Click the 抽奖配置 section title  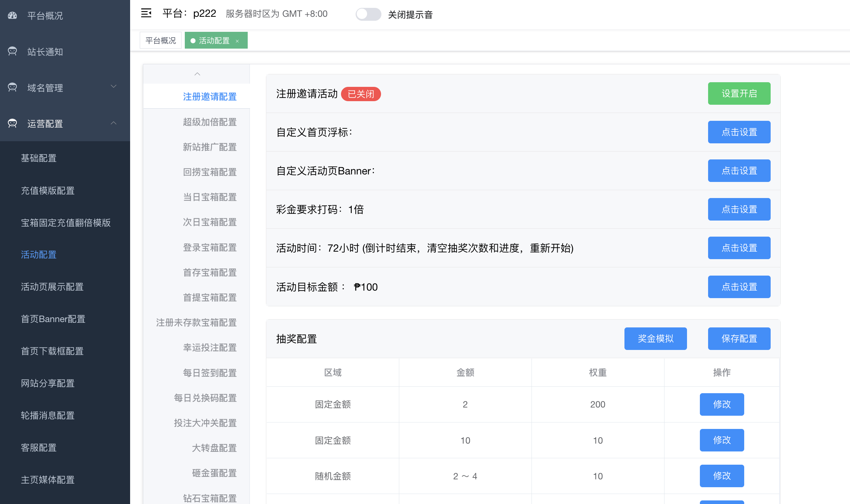[297, 339]
